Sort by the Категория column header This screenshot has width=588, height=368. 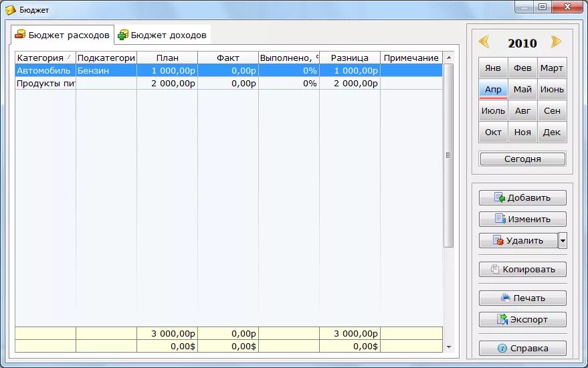pyautogui.click(x=45, y=58)
